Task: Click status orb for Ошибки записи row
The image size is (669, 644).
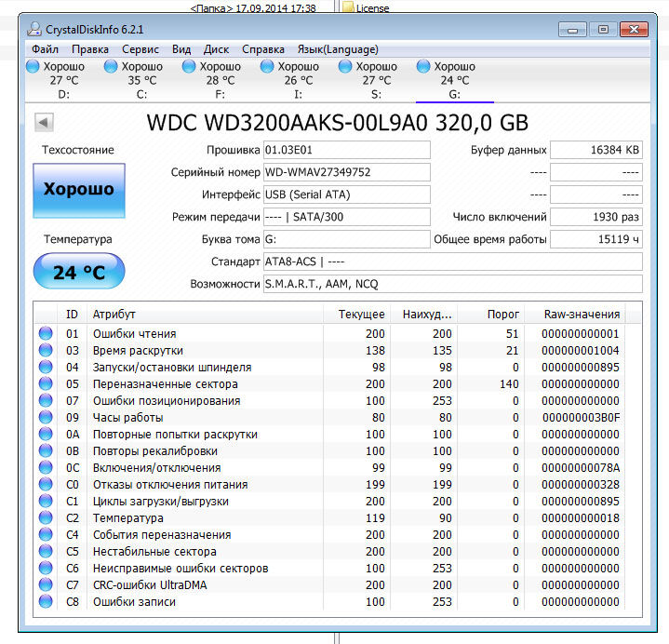Action: tap(46, 601)
